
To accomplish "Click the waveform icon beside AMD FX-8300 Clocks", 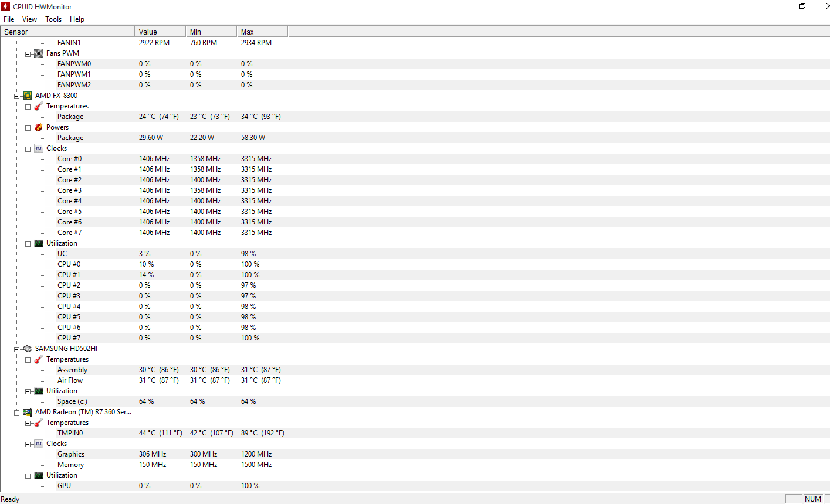I will [39, 148].
